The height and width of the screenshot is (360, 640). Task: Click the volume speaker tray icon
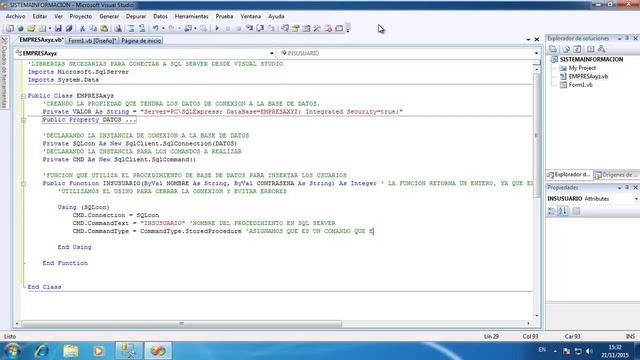pos(589,351)
